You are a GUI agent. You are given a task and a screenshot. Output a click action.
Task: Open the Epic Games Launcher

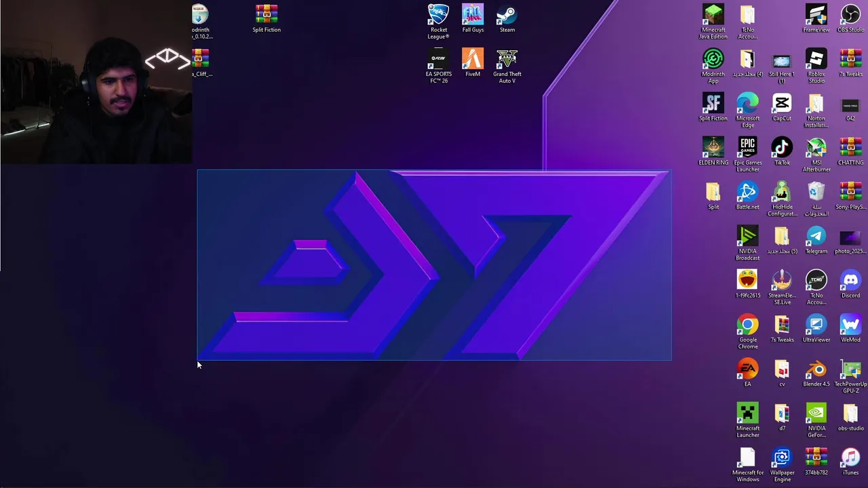point(747,154)
